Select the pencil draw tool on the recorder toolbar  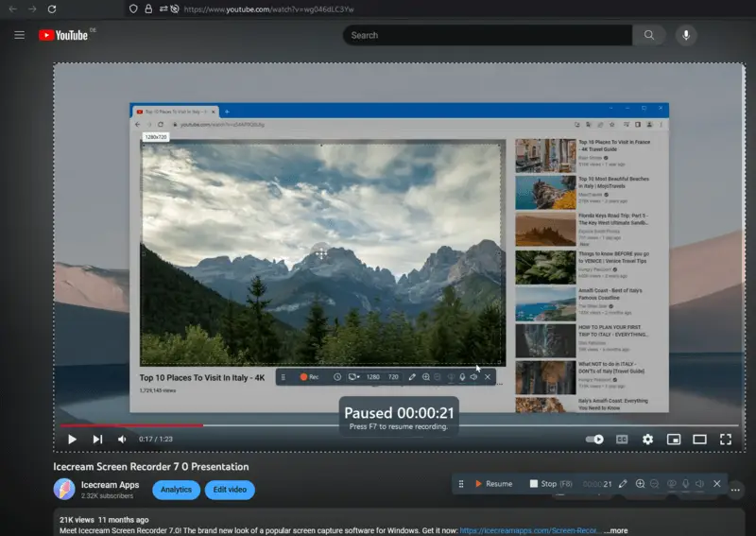[623, 484]
